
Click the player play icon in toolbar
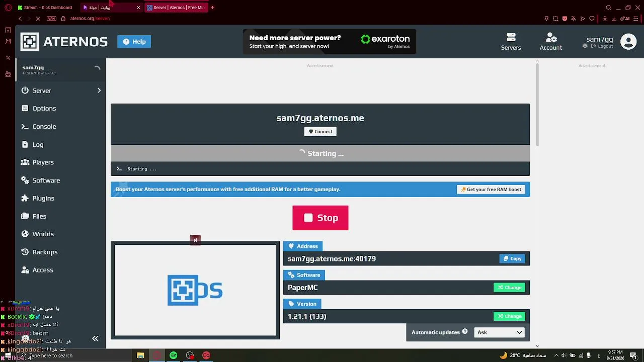583,19
